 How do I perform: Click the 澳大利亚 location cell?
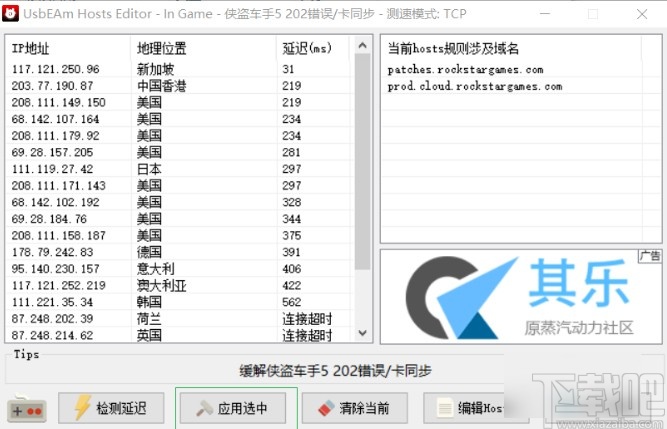(x=162, y=285)
